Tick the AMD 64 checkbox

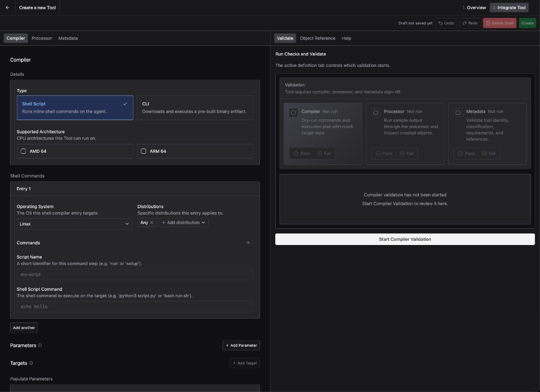23,151
